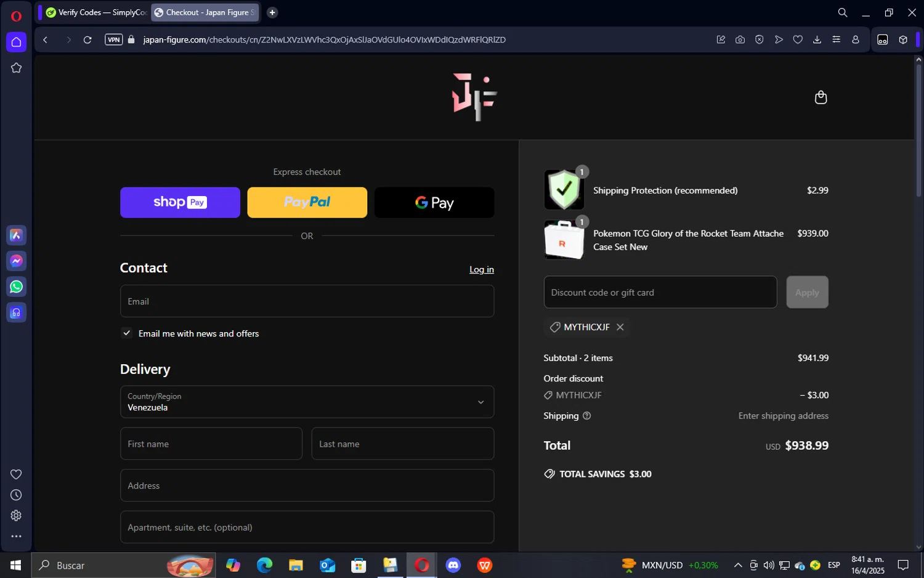Show hidden system tray icons chevron
The image size is (924, 578).
click(737, 565)
